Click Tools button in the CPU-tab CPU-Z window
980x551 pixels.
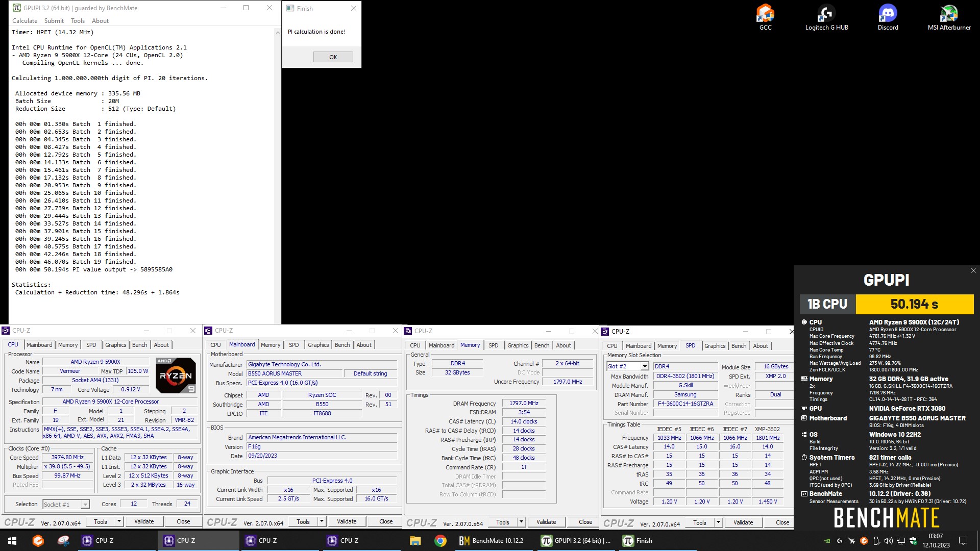(x=101, y=521)
